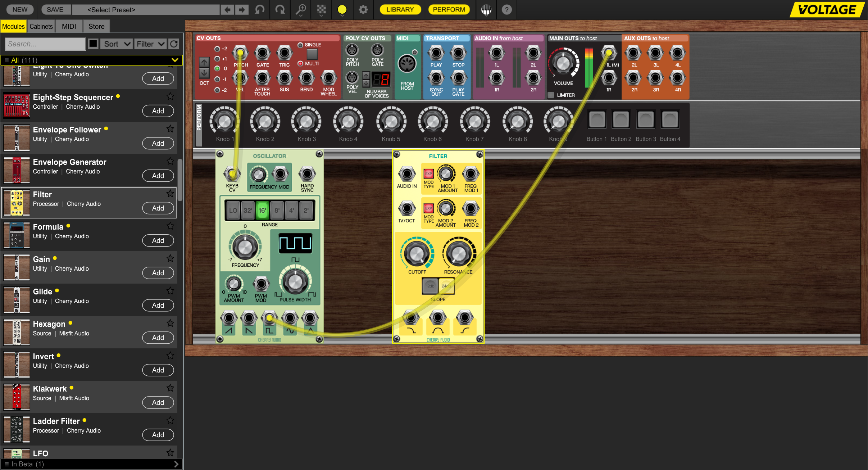This screenshot has width=868, height=470.
Task: Click the PERFORM button
Action: pyautogui.click(x=449, y=10)
